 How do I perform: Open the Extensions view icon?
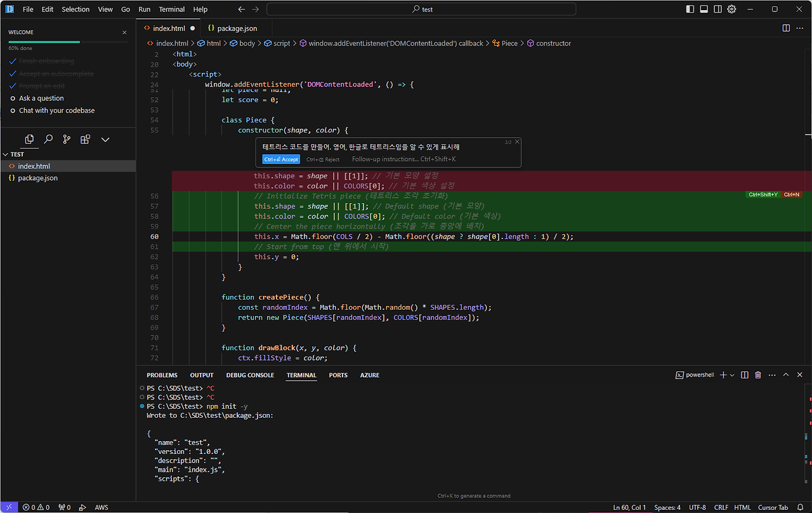tap(85, 140)
